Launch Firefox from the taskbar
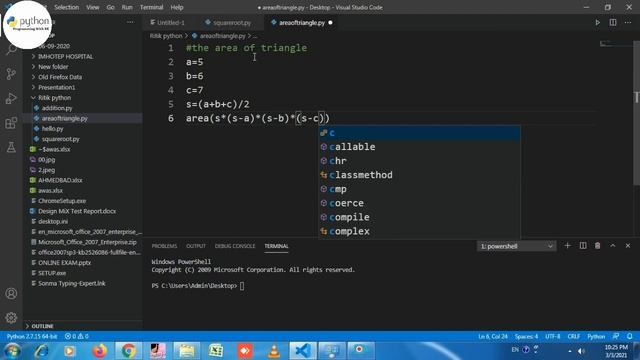The width and height of the screenshot is (640, 360). [x=100, y=351]
